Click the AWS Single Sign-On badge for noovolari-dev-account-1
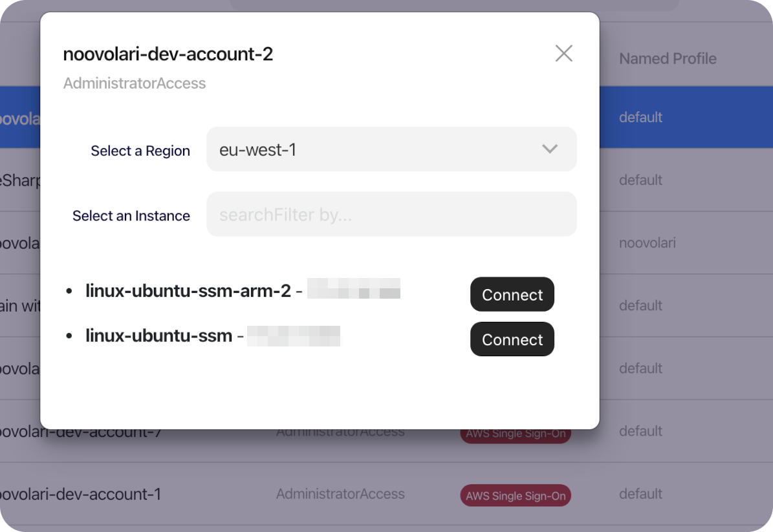 pos(516,496)
